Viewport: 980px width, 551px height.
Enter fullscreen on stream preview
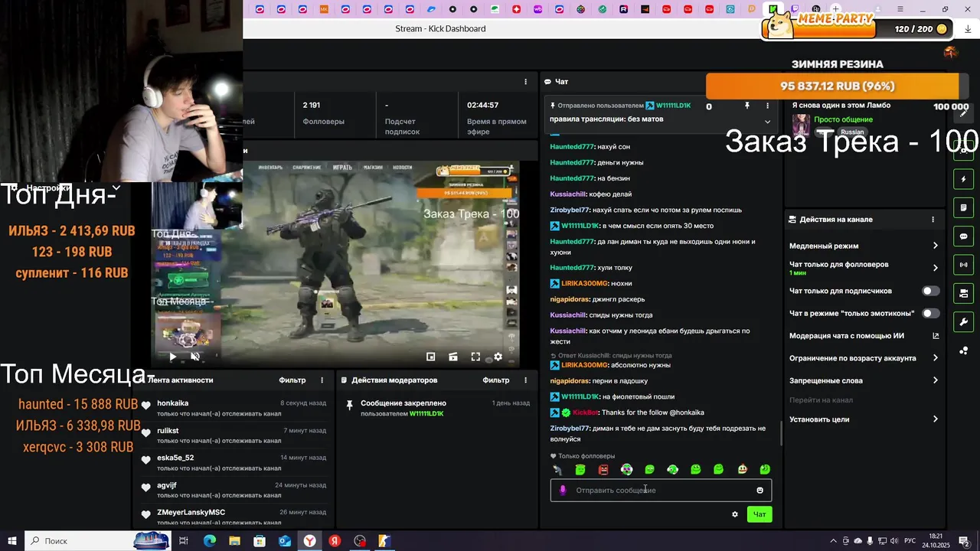pos(475,357)
